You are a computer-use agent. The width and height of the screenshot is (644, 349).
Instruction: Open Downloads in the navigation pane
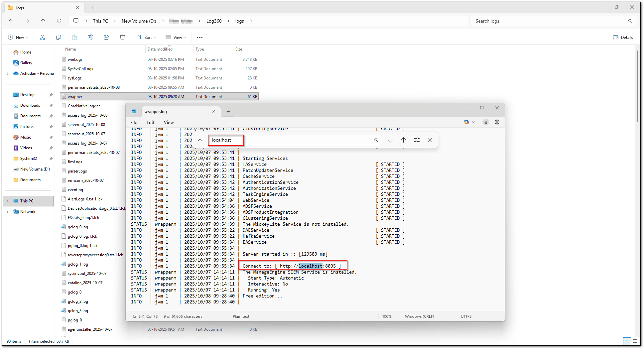coord(30,105)
